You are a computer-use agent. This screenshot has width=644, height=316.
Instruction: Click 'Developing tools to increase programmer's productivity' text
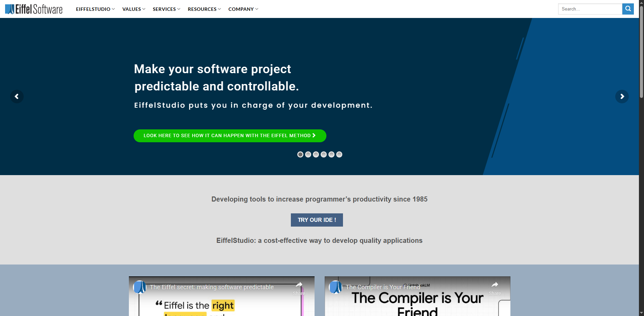pos(319,199)
